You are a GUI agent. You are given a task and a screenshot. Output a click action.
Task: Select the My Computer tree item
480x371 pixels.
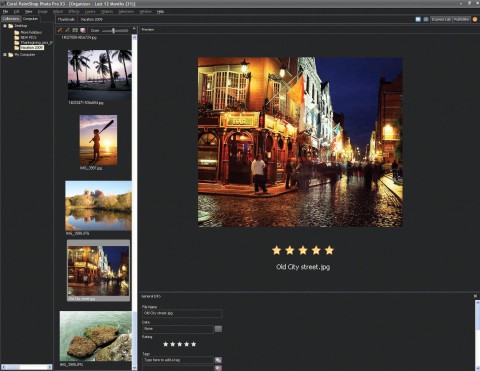(x=25, y=55)
